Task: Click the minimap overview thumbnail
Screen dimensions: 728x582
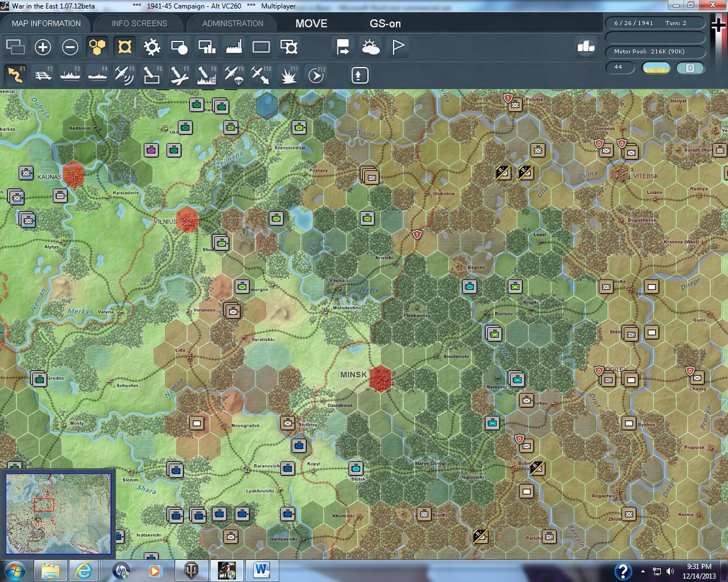Action: (x=59, y=514)
